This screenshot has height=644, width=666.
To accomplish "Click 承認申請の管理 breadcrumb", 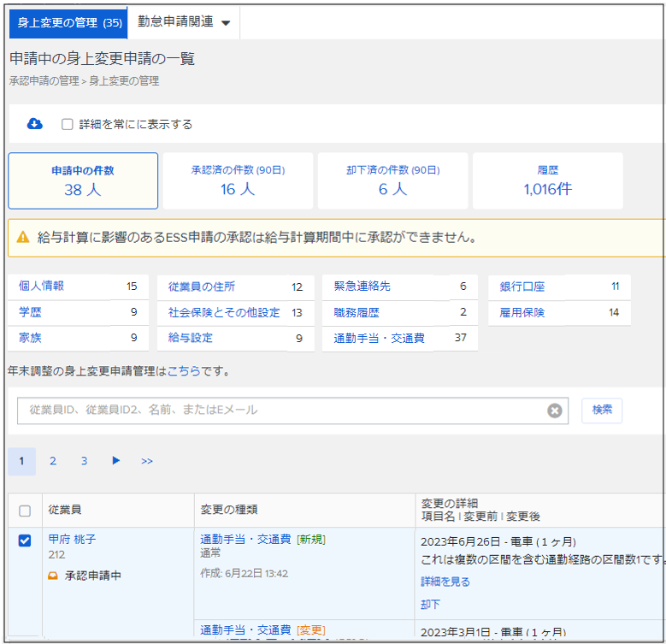I will [x=44, y=80].
